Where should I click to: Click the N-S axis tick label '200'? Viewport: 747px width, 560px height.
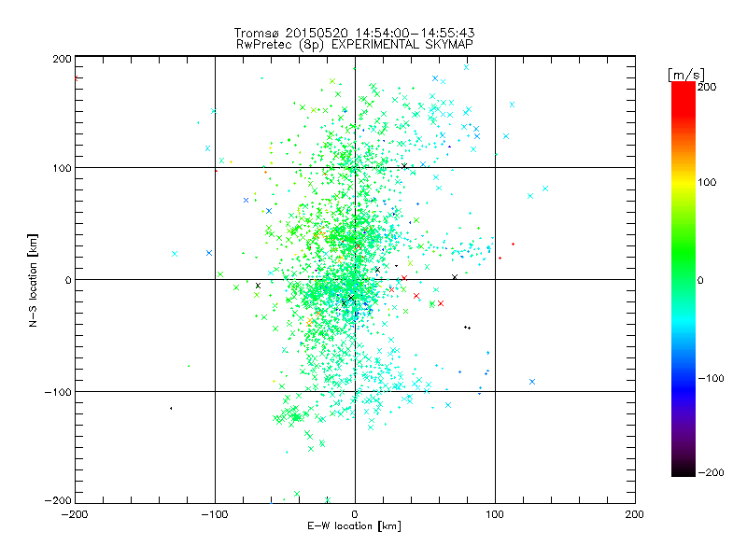[x=62, y=59]
